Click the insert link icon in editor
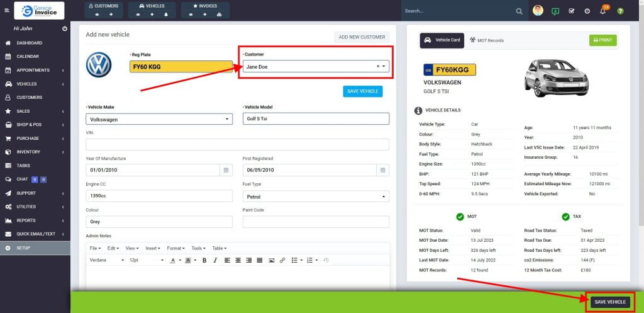 click(282, 260)
